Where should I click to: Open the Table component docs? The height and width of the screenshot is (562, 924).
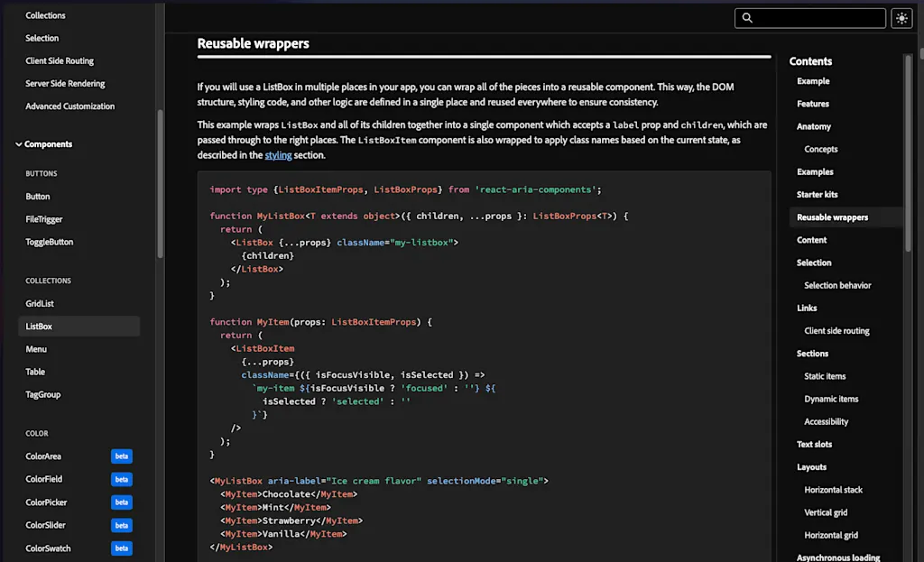tap(35, 372)
